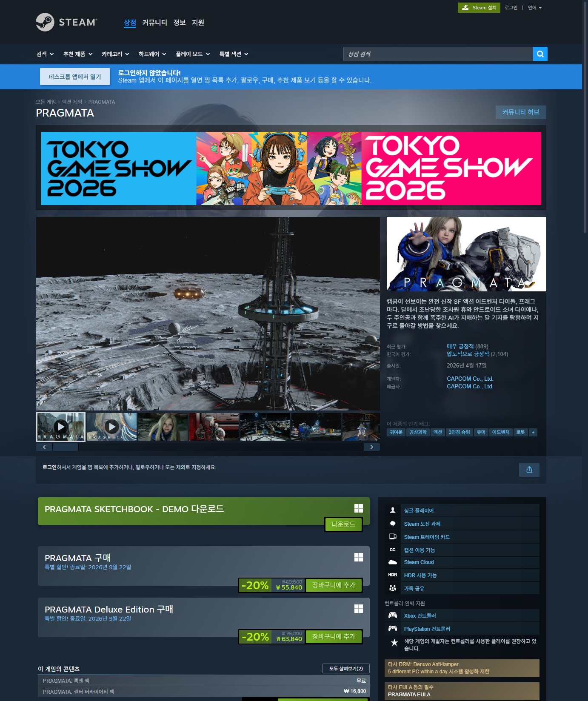
Task: Click the thumbnail strip scrollbar handle
Action: tap(66, 447)
